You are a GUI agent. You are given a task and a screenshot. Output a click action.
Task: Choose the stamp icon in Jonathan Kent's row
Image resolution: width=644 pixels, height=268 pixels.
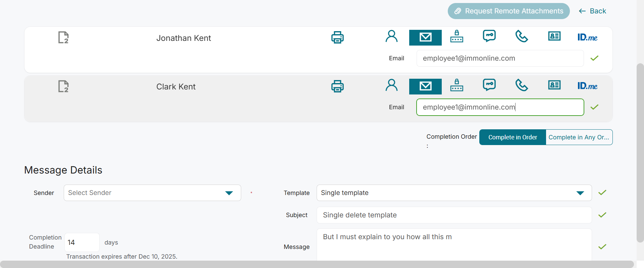[x=457, y=36]
